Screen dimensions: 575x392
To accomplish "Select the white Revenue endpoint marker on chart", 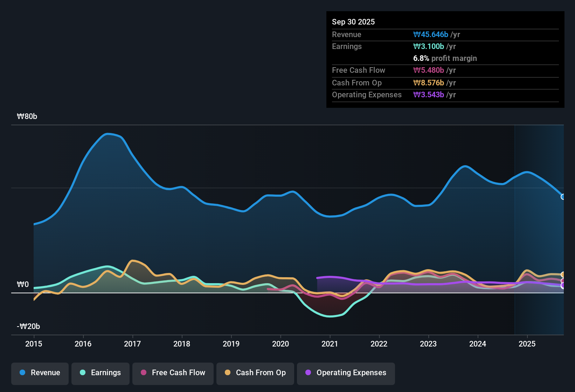I will [563, 197].
